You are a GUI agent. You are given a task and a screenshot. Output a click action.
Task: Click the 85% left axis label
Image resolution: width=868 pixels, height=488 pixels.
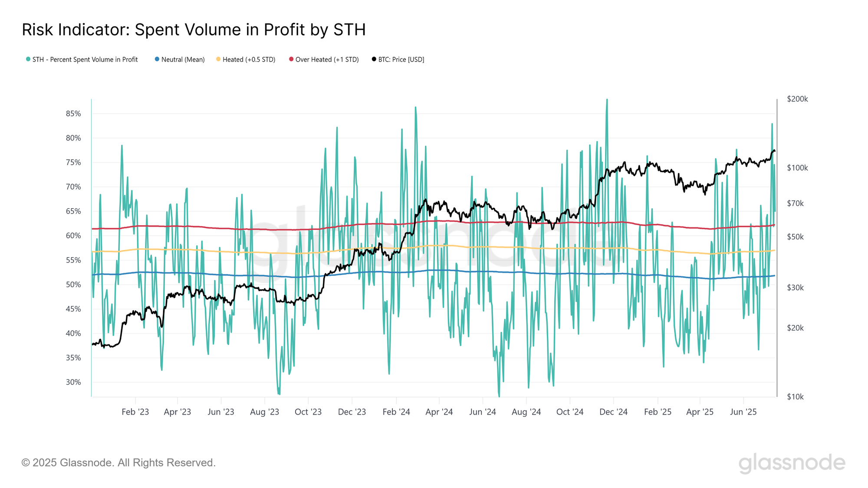[x=73, y=114]
